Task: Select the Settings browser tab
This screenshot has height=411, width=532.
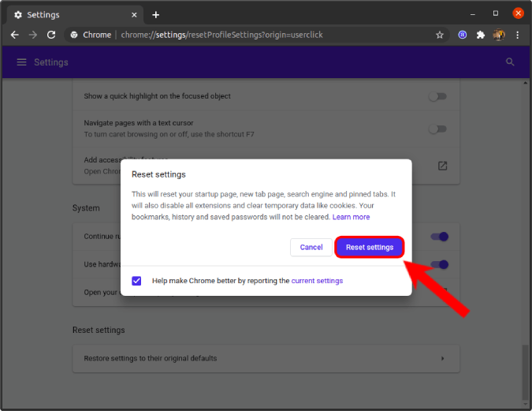Action: [x=74, y=15]
